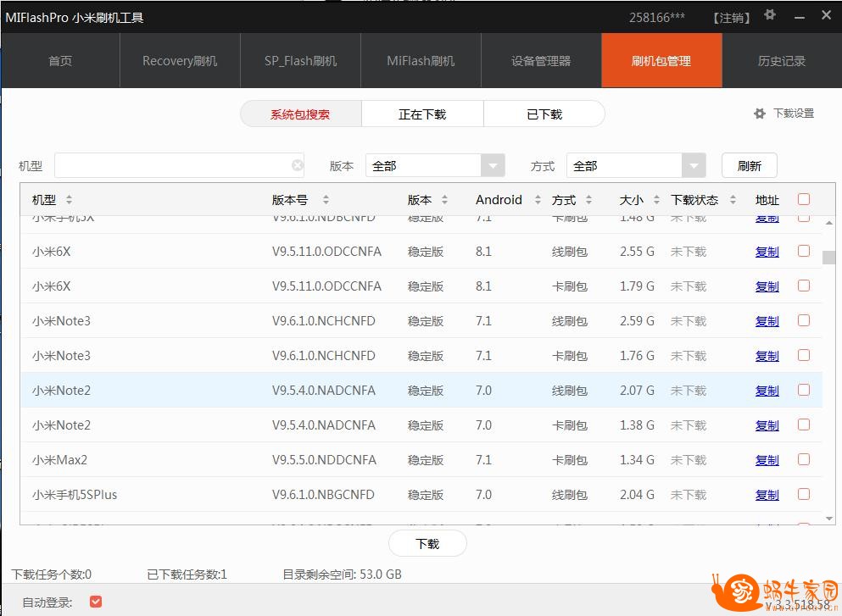This screenshot has width=842, height=616.
Task: Check the 小米Note3 1.76 G row checkbox
Action: click(803, 355)
